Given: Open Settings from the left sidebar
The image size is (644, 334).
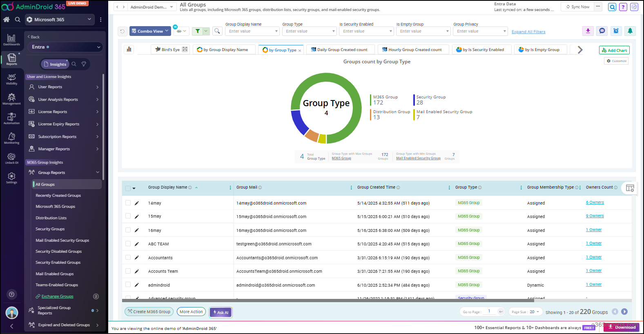Looking at the screenshot, I should [11, 178].
